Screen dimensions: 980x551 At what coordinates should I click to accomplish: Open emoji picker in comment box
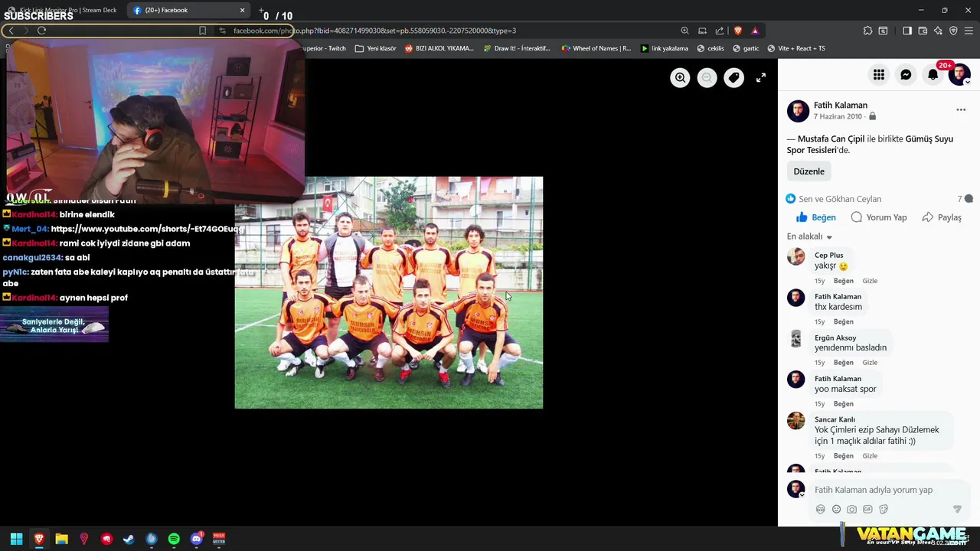[x=836, y=509]
